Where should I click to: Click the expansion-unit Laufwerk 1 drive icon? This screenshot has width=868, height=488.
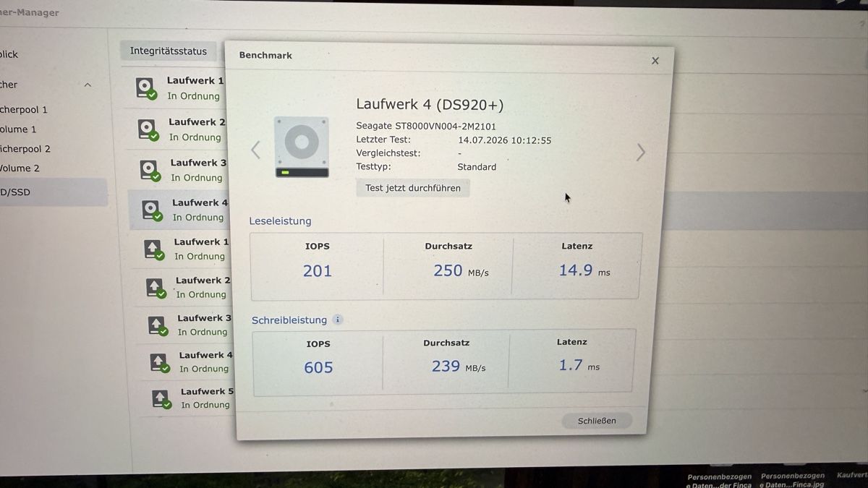coord(154,249)
